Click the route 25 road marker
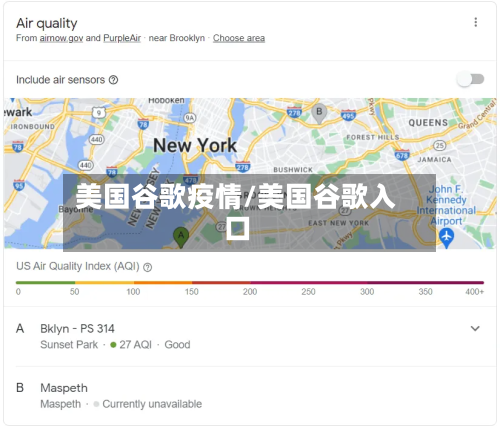Viewport: 500px width, 427px height. 440,145
